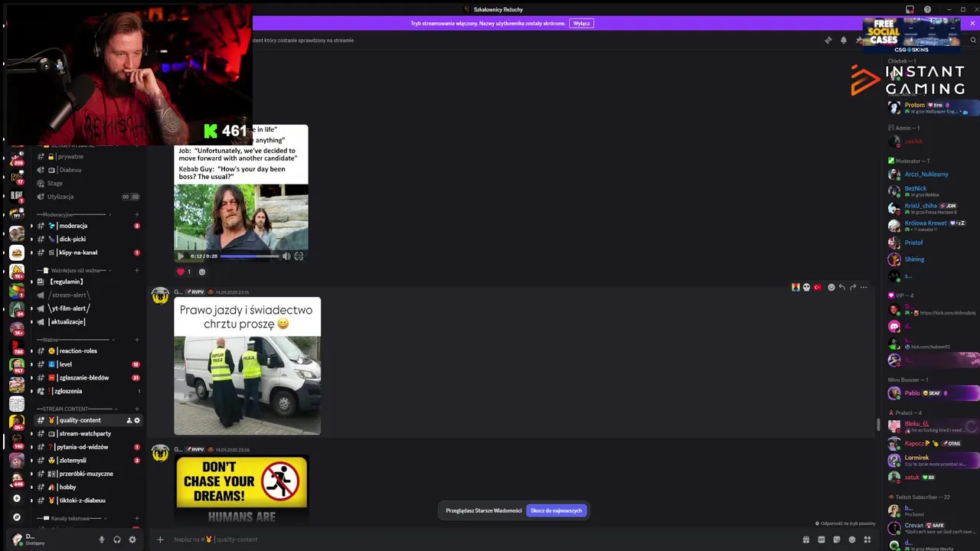
Task: Open the sticker picker
Action: point(837,540)
